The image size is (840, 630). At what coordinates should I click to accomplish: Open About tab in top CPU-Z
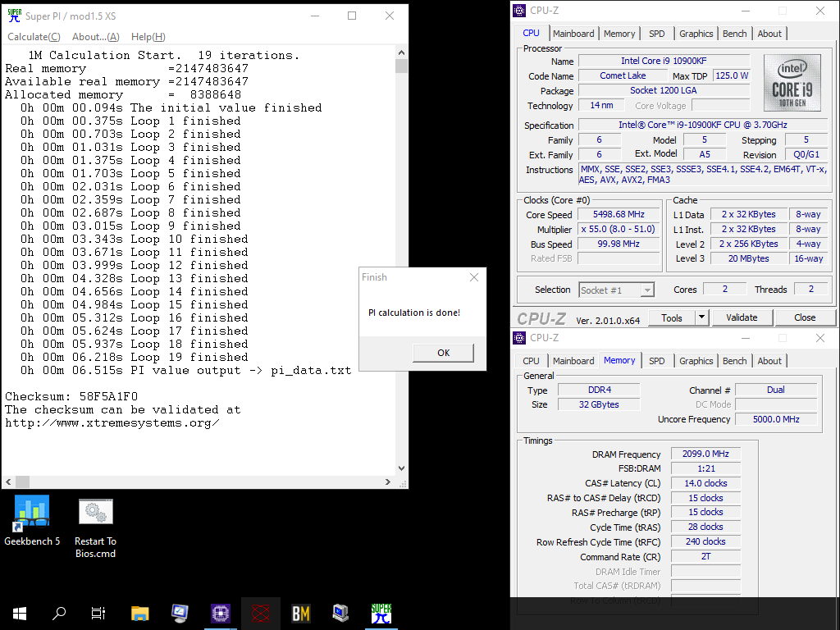click(769, 34)
